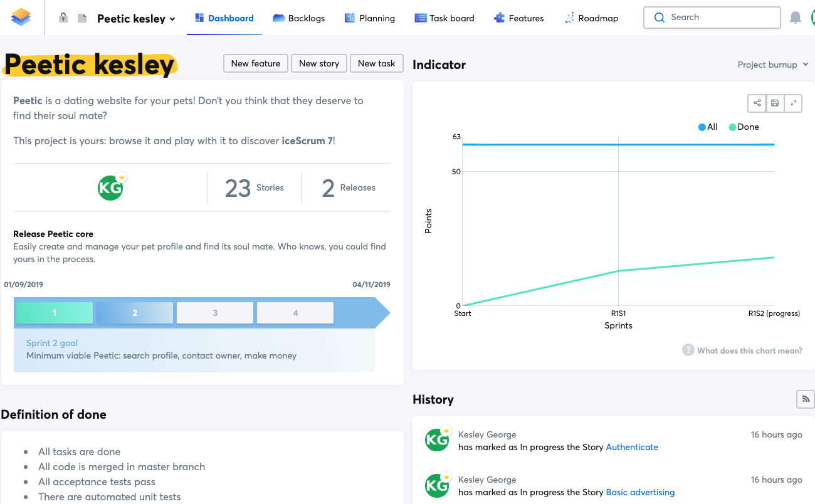Click the Sprint 2 goal link
Screen dimensions: 815x504
coord(52,343)
